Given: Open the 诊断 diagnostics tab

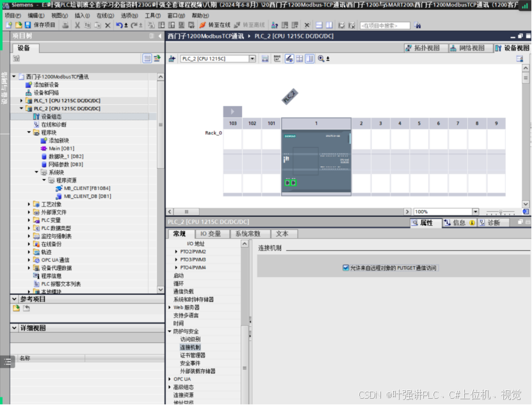Looking at the screenshot, I should [x=494, y=223].
